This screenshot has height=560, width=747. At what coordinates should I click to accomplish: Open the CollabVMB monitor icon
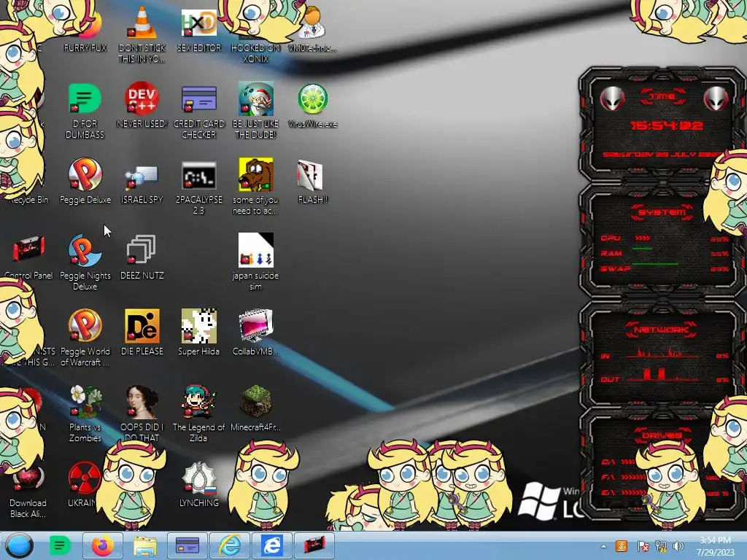256,326
